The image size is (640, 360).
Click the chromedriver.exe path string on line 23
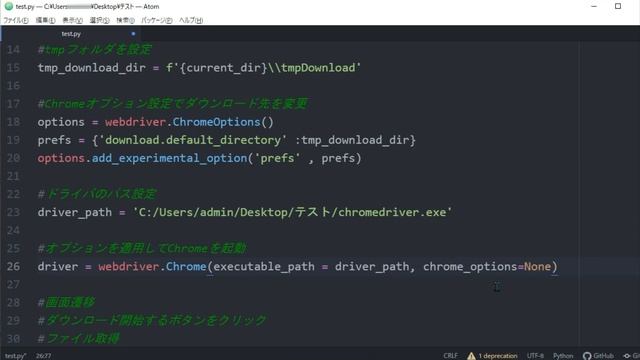pos(292,212)
